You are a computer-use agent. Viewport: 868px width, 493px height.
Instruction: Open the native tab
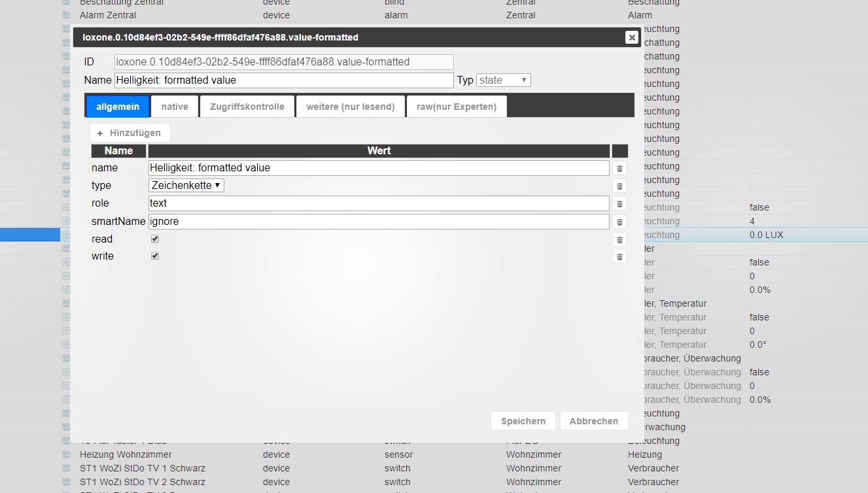click(x=175, y=107)
